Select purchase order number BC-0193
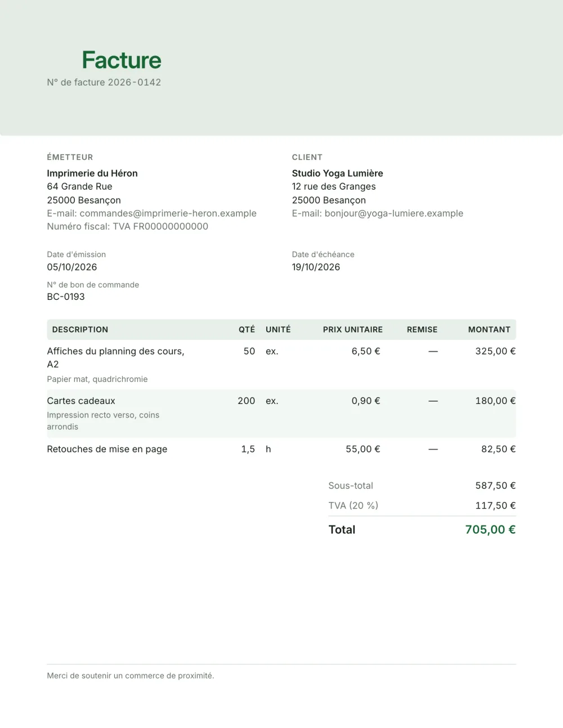 point(66,296)
